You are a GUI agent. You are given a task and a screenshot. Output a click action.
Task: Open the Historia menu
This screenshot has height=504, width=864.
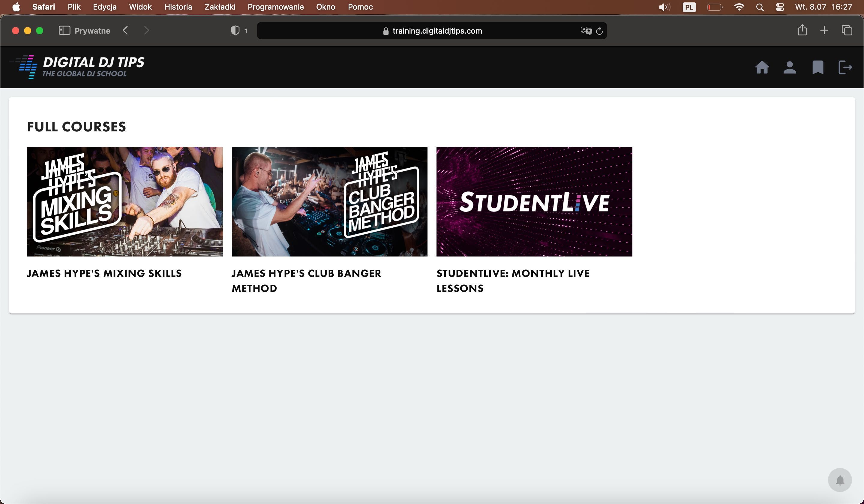point(178,7)
